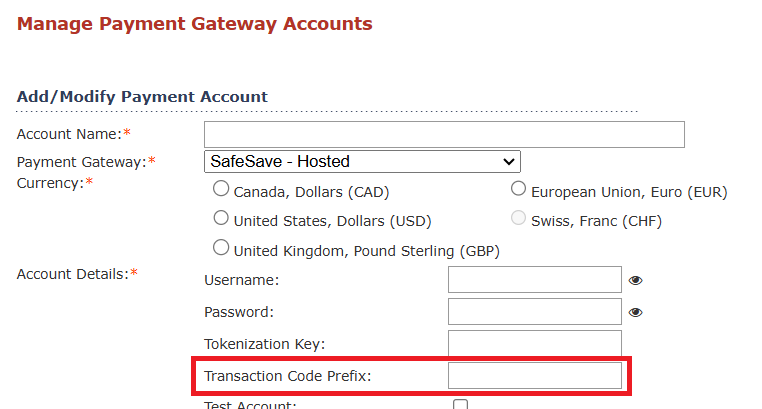This screenshot has width=762, height=409.
Task: Click the Transaction Code Prefix label text
Action: click(x=287, y=376)
